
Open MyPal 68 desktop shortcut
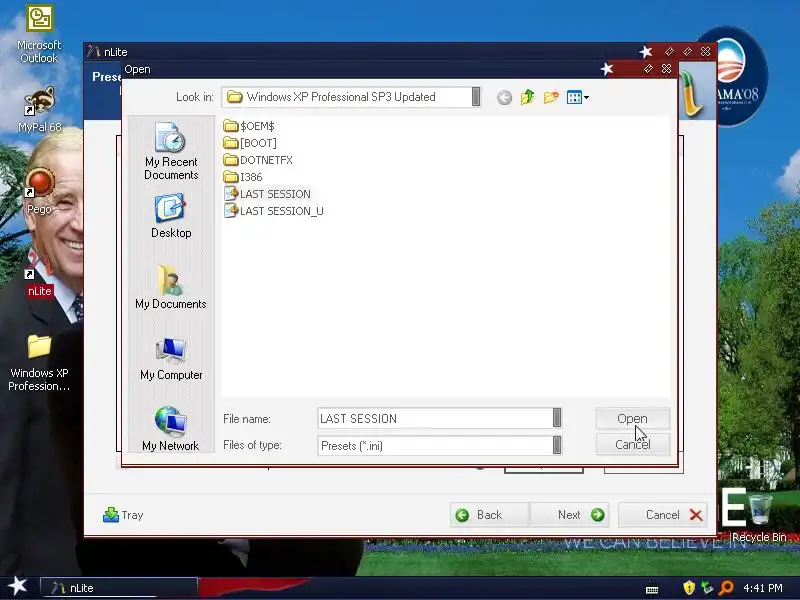coord(39,110)
